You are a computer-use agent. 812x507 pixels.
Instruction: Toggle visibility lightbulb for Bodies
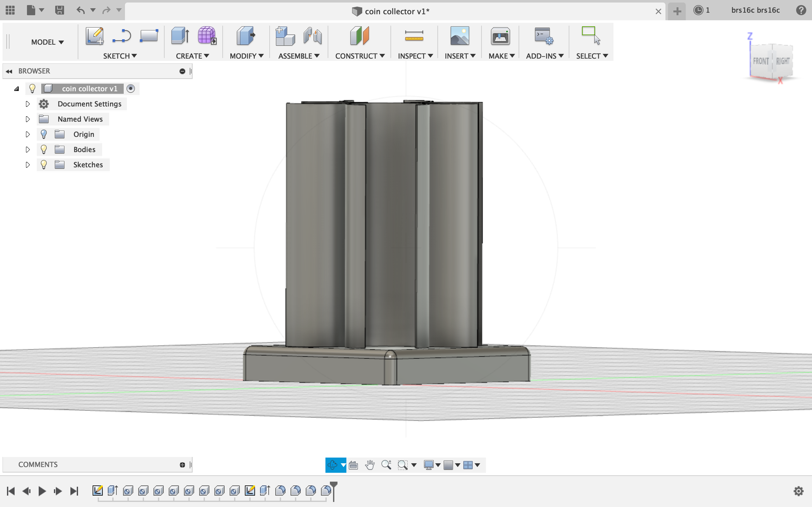coord(44,149)
